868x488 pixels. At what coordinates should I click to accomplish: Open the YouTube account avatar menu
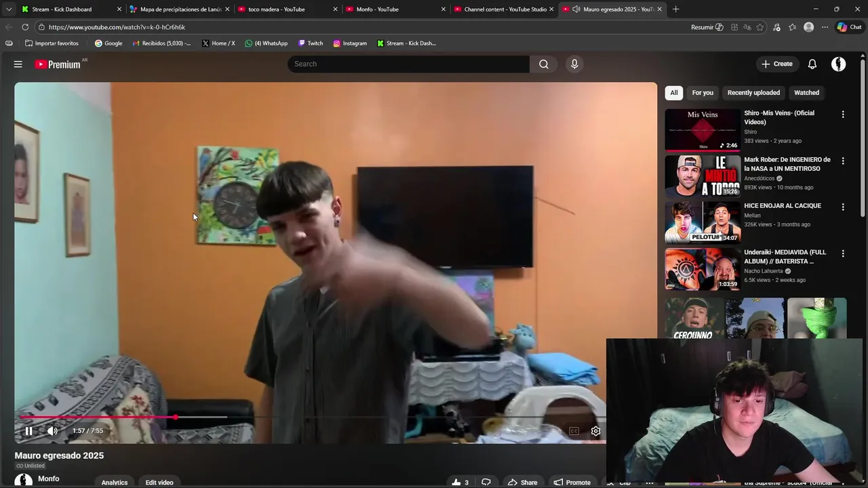click(x=839, y=64)
